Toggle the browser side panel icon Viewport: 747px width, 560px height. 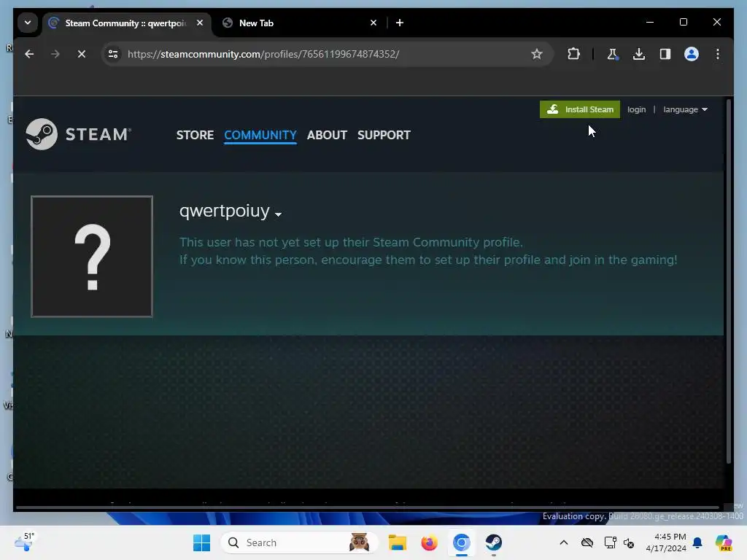(665, 54)
